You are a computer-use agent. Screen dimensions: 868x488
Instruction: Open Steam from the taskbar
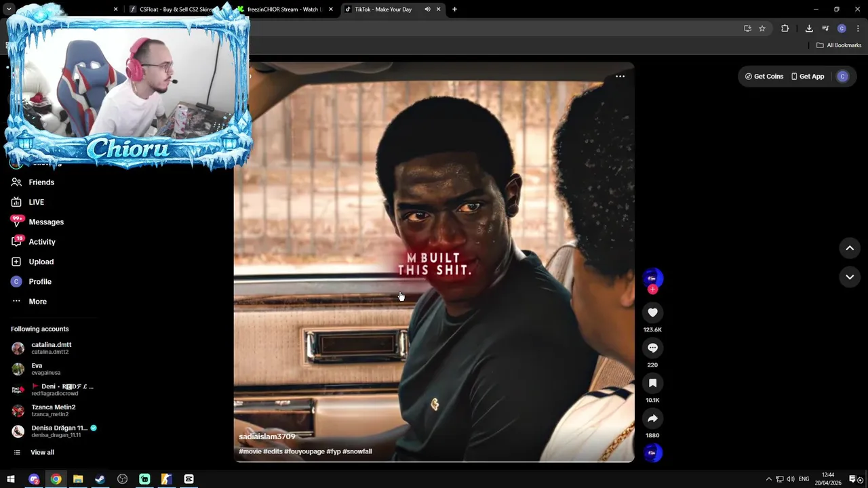coord(100,479)
